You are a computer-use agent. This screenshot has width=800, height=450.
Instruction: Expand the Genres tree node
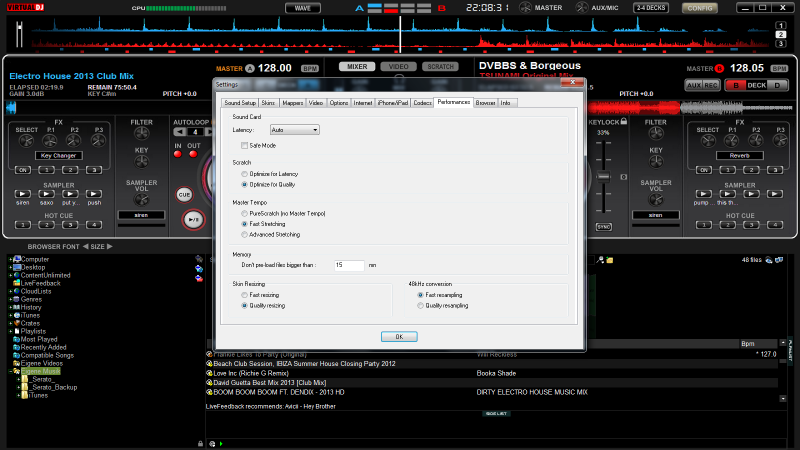coord(11,299)
